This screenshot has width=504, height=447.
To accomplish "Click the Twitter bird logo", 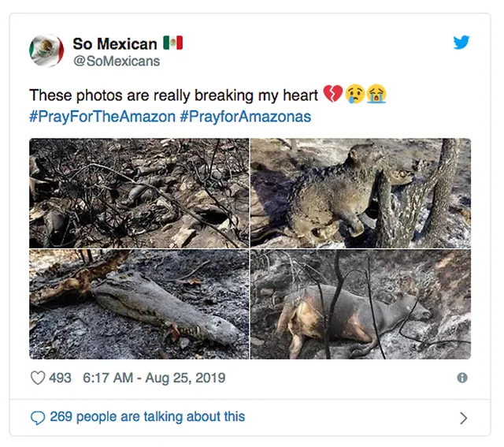I will 461,43.
